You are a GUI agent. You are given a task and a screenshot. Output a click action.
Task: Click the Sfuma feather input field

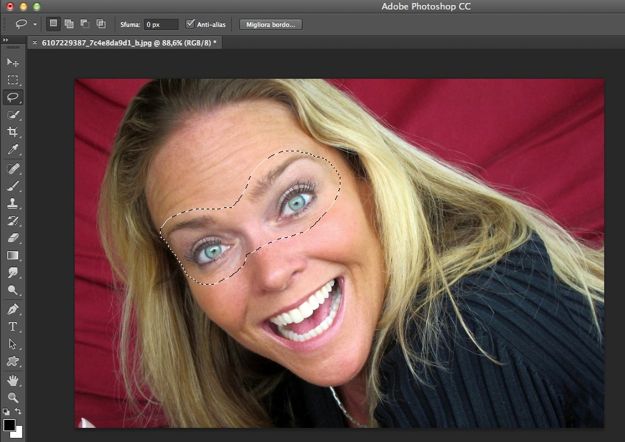[161, 24]
